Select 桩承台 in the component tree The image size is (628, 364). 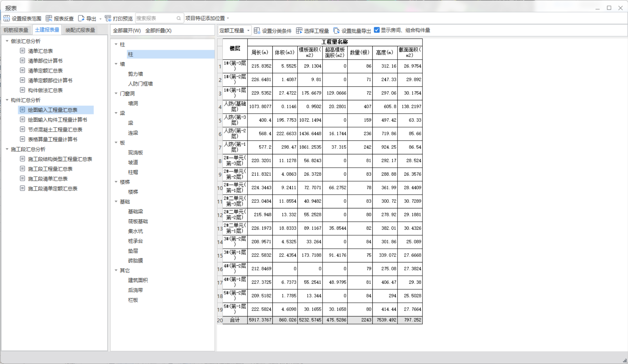tap(135, 241)
